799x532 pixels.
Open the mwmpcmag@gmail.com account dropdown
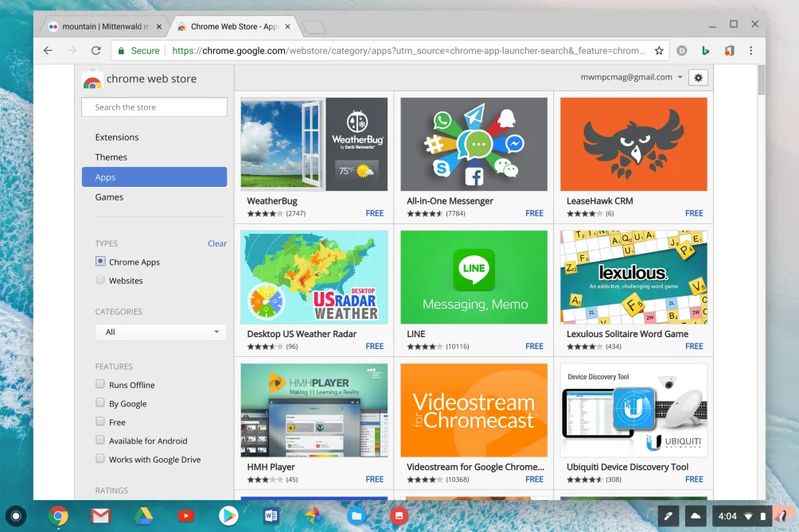click(x=631, y=77)
